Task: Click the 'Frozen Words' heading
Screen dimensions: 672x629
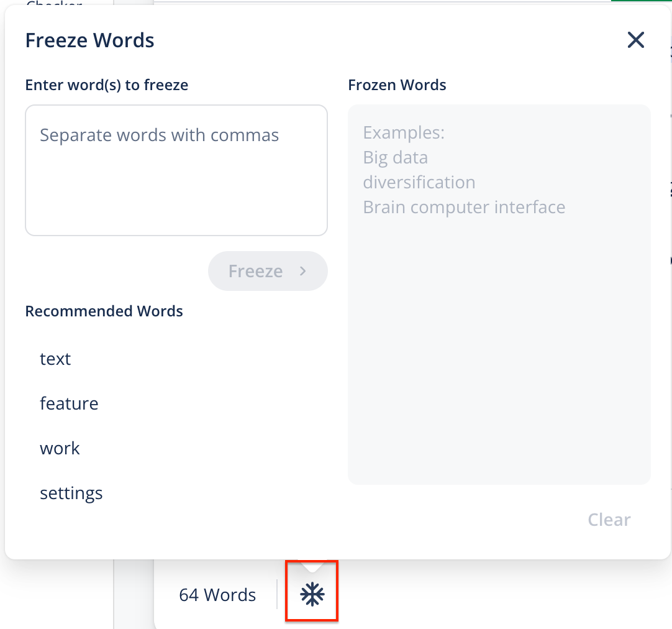Action: 397,85
